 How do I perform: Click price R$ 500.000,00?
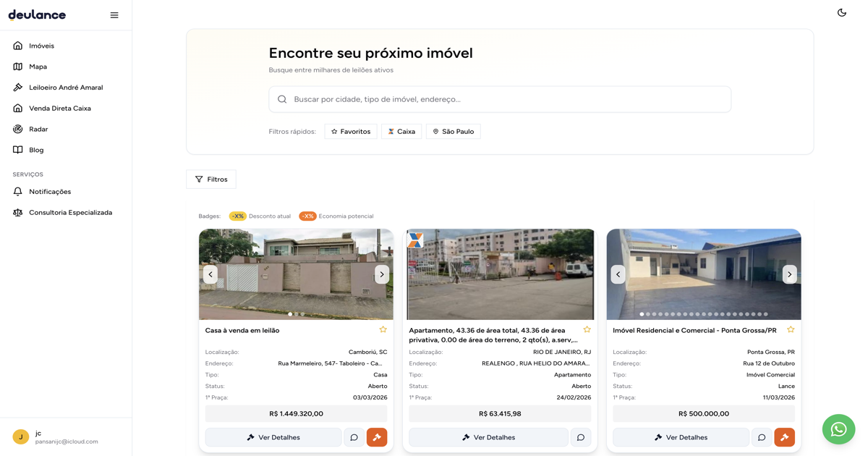click(704, 414)
